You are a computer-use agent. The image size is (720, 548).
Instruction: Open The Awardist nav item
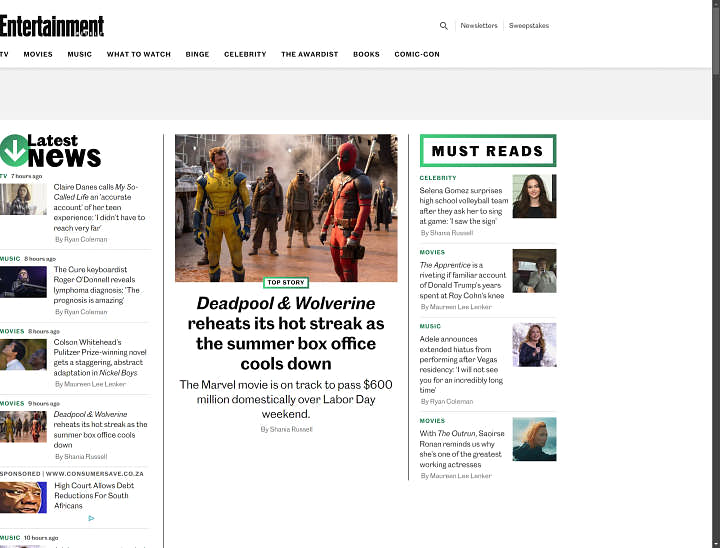tap(309, 54)
